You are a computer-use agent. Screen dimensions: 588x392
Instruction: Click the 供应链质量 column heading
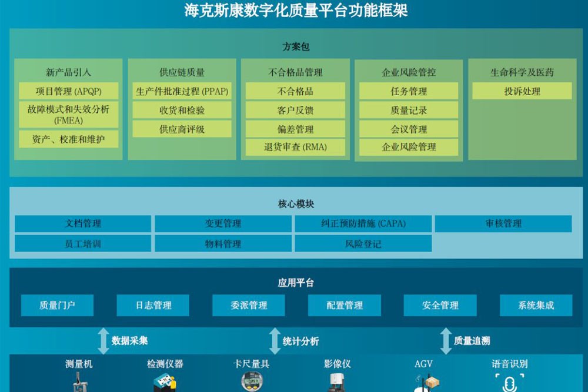182,72
